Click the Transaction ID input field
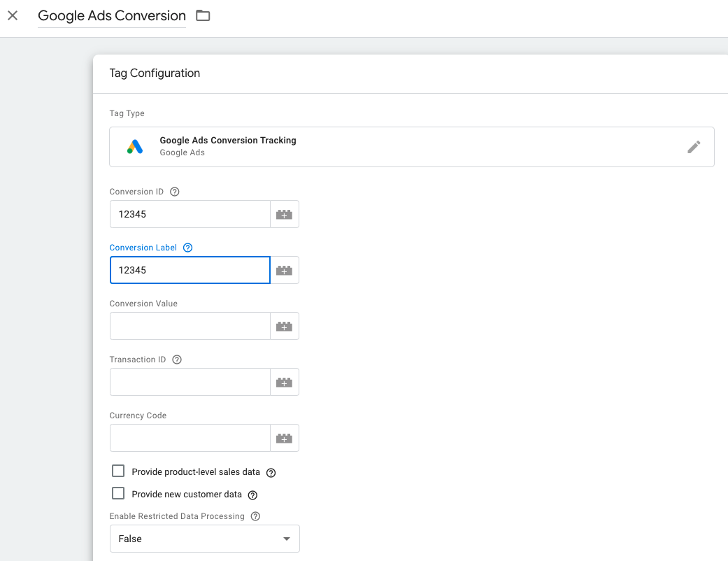This screenshot has height=561, width=728. [x=190, y=382]
